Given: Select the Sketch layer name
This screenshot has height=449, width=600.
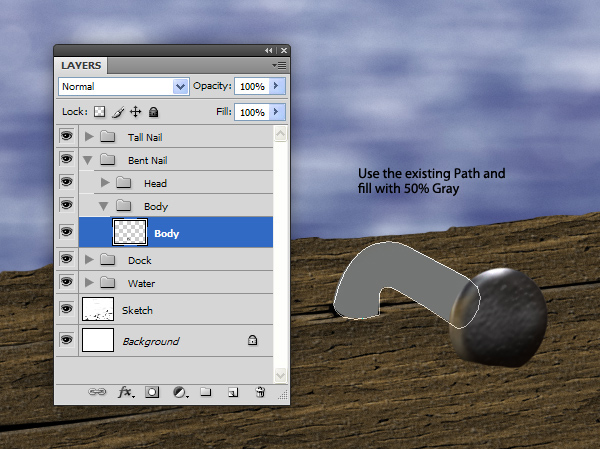Looking at the screenshot, I should tap(137, 310).
